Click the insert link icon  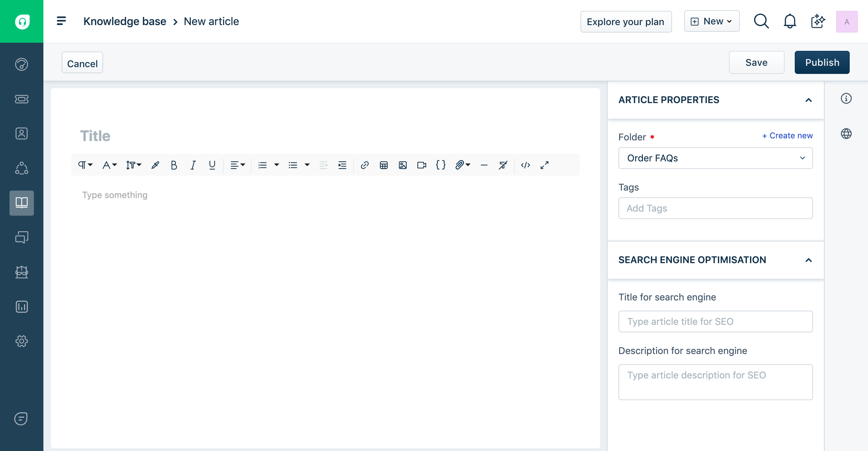point(364,165)
